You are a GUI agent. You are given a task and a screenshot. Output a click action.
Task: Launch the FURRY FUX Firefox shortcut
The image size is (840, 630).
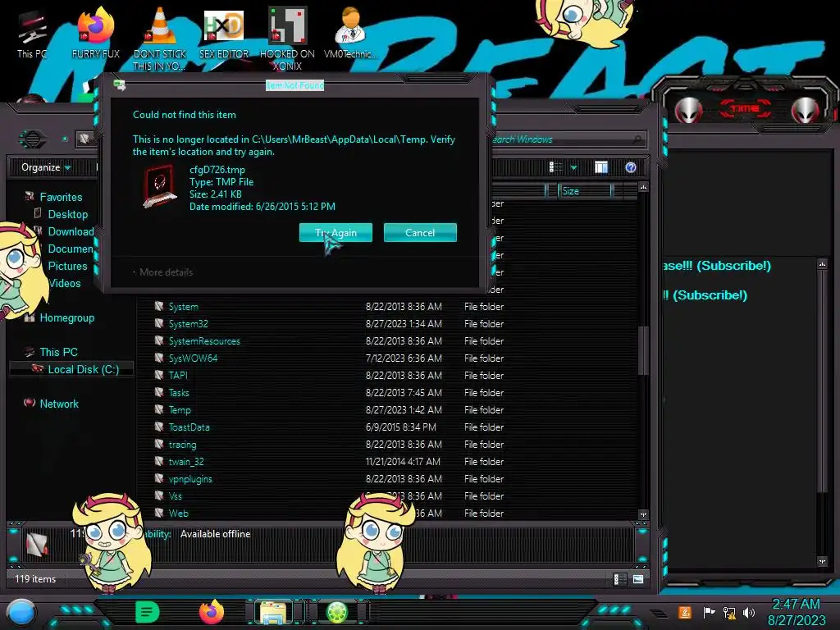click(96, 34)
